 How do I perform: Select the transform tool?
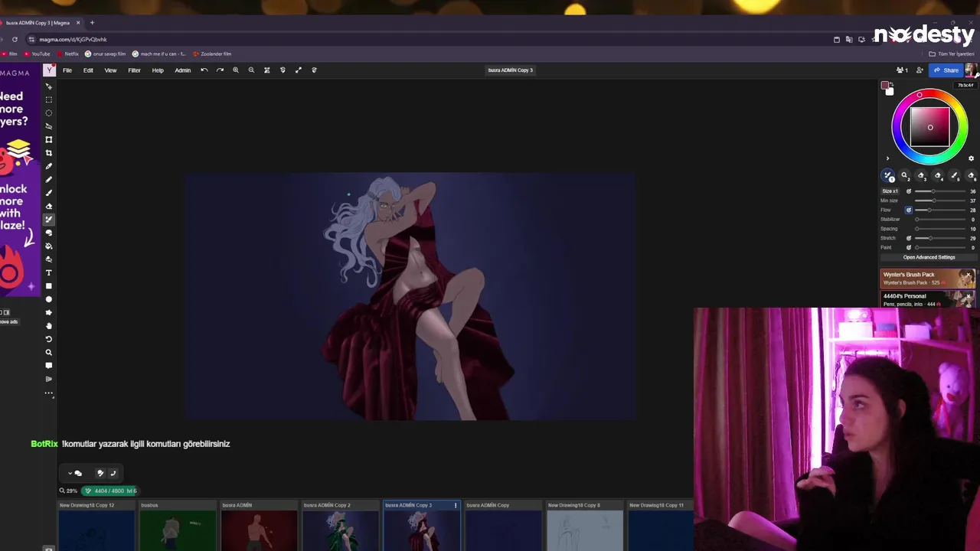[49, 139]
